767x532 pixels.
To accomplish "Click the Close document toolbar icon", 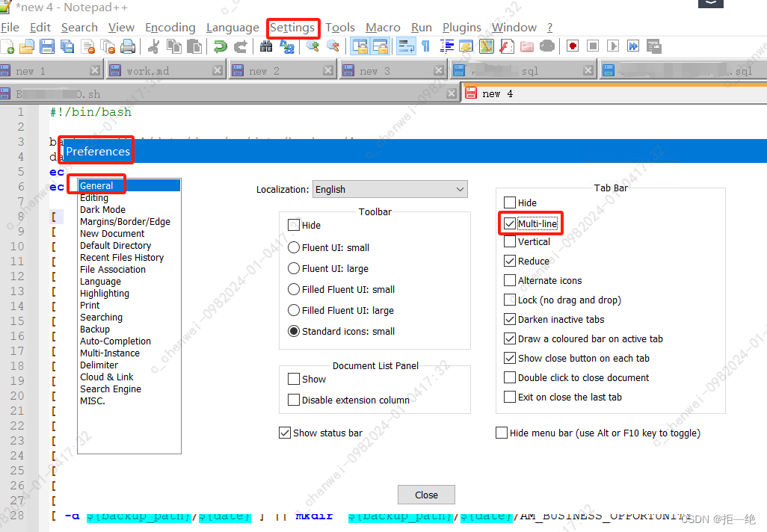I will coord(88,47).
